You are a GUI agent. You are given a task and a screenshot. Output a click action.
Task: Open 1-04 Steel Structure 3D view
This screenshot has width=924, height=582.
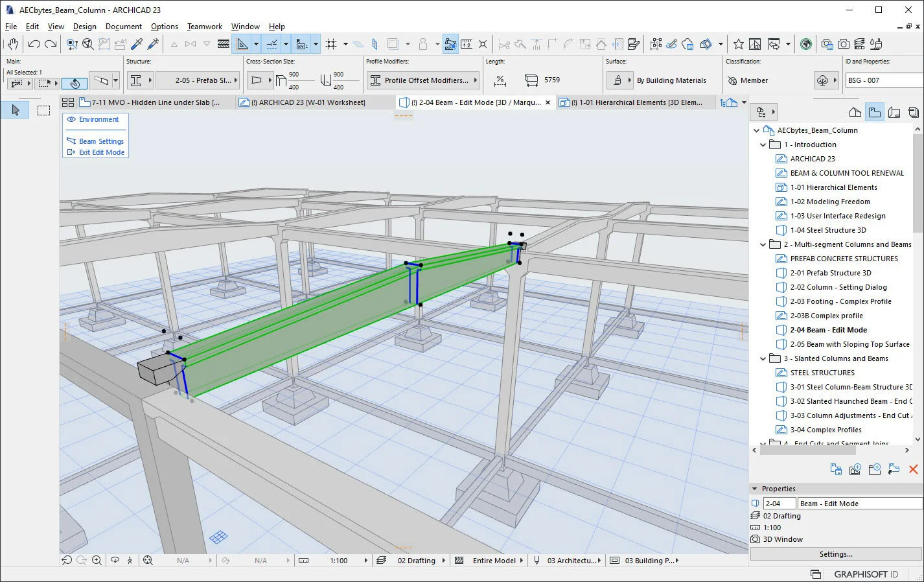pos(827,230)
